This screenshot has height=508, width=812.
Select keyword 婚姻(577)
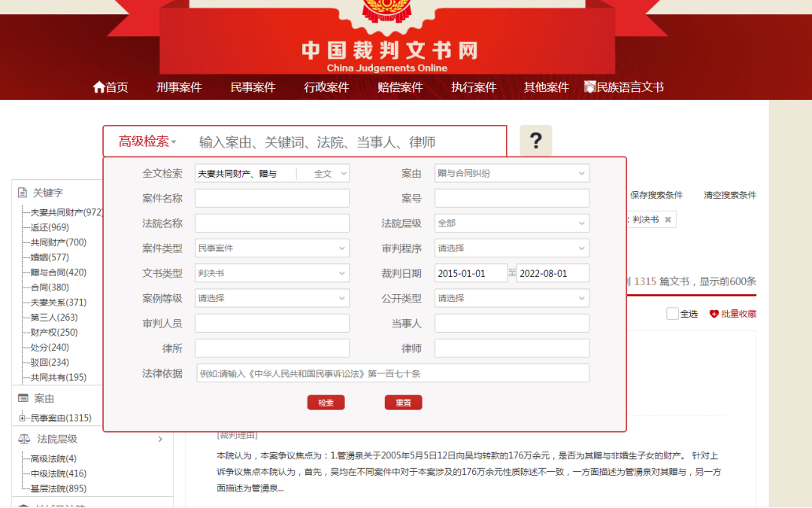click(50, 257)
